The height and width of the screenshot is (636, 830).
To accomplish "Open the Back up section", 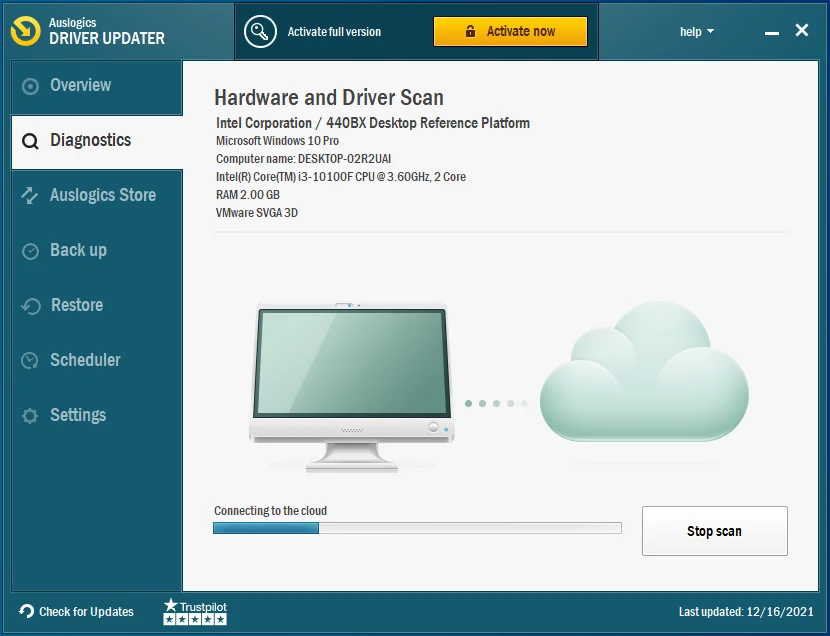I will pyautogui.click(x=97, y=251).
